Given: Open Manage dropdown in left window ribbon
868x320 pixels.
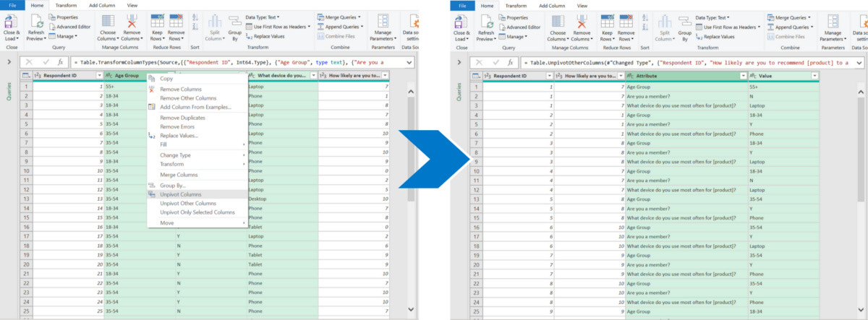Looking at the screenshot, I should pyautogui.click(x=64, y=36).
